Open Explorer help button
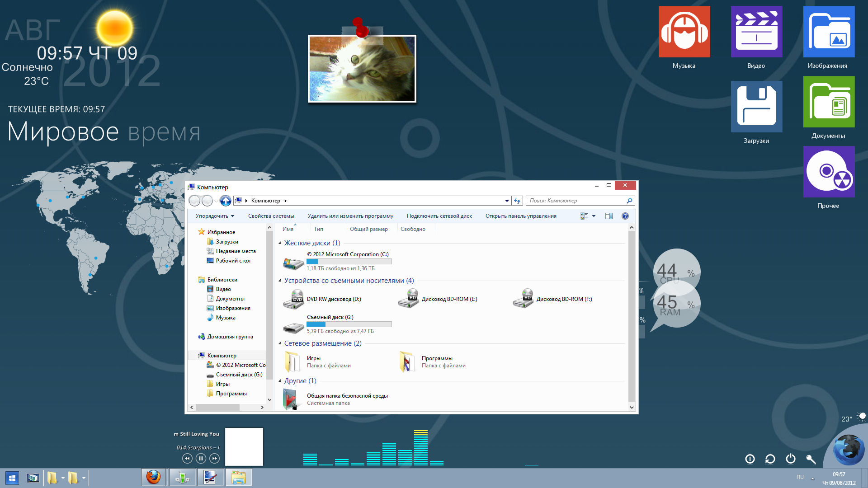 pos(625,216)
